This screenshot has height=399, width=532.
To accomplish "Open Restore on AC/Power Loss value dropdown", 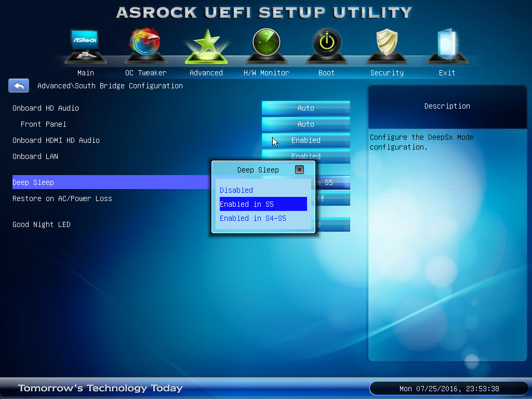I will pos(333,198).
